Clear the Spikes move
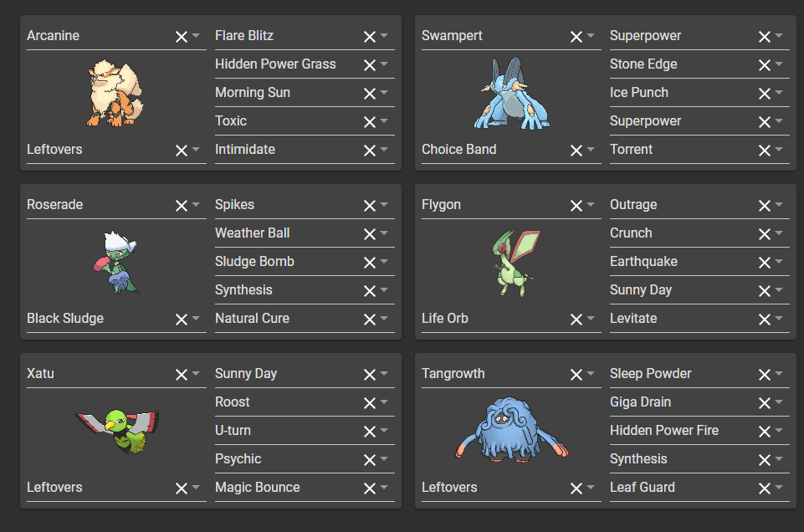 369,206
